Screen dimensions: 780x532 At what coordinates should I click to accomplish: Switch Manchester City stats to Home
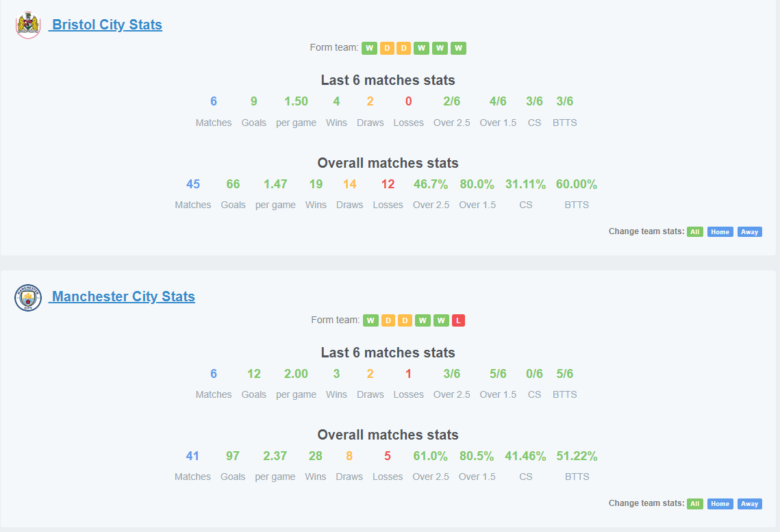point(720,504)
